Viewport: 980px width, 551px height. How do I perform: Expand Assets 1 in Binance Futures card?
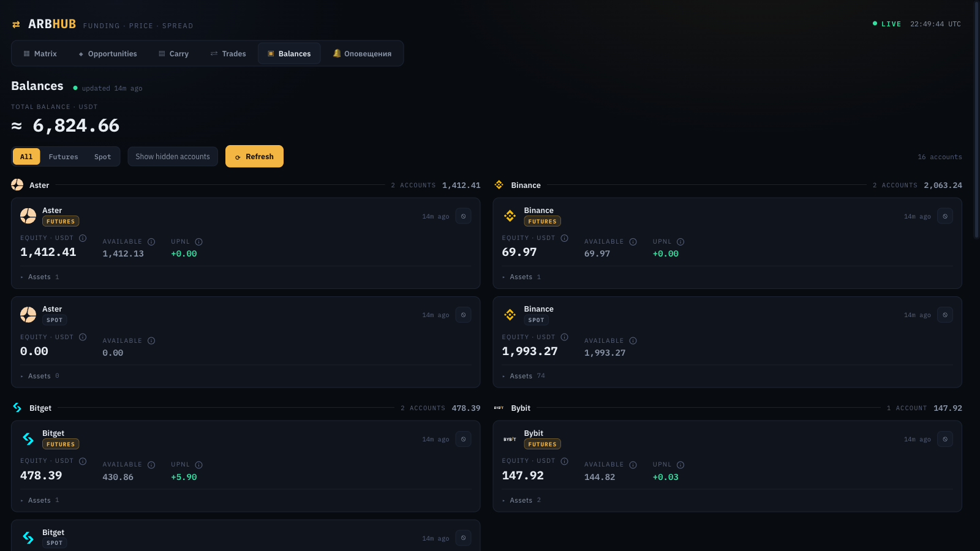coord(522,277)
